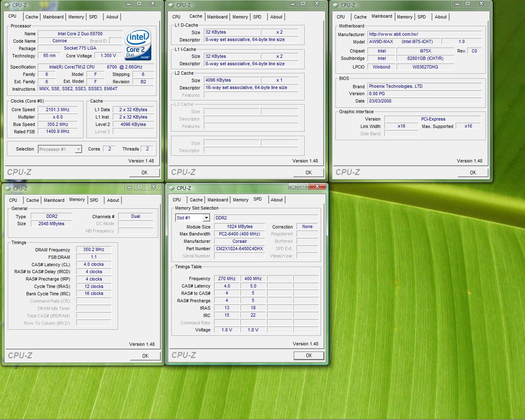Click the 65 nm technology value
This screenshot has width=525, height=420.
click(x=49, y=55)
